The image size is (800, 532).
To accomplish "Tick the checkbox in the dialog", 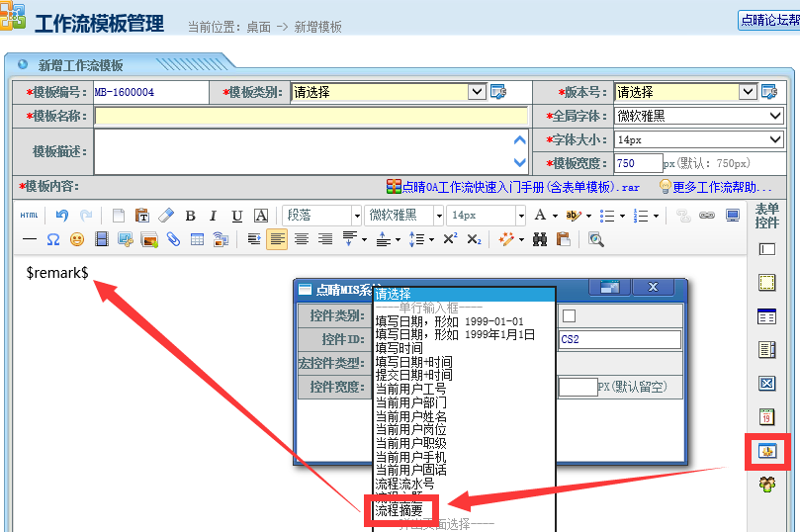I will (569, 316).
